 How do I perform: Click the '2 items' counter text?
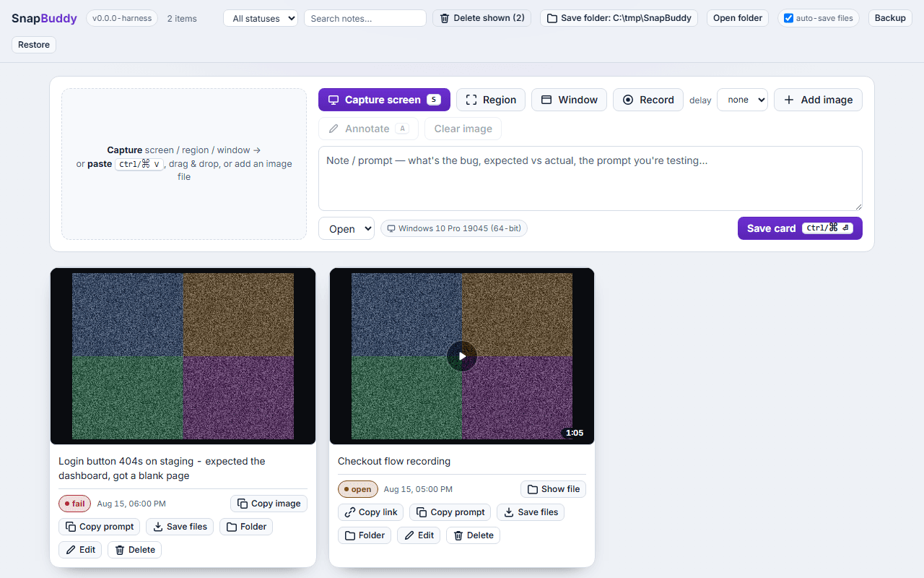(182, 18)
